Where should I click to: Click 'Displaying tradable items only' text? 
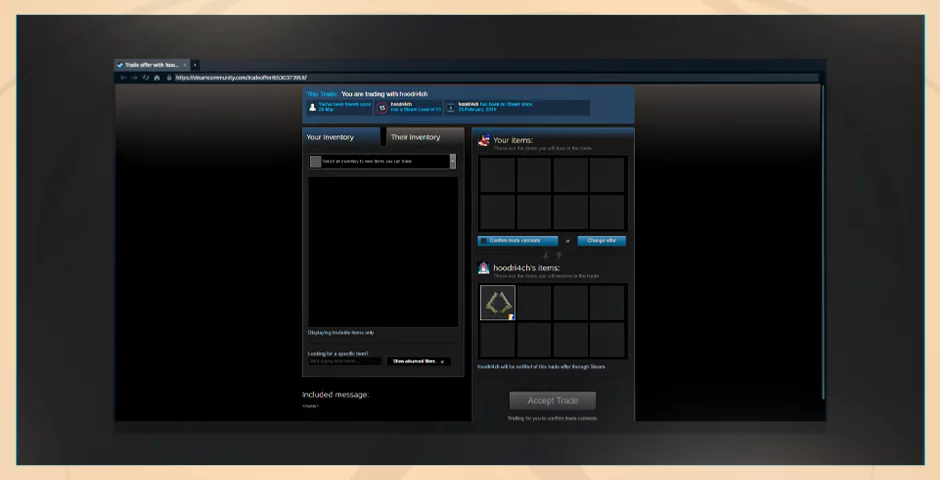pyautogui.click(x=341, y=333)
